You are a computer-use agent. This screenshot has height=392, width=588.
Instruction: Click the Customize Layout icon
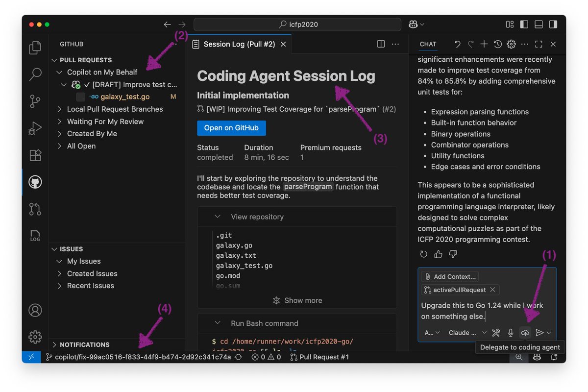510,24
